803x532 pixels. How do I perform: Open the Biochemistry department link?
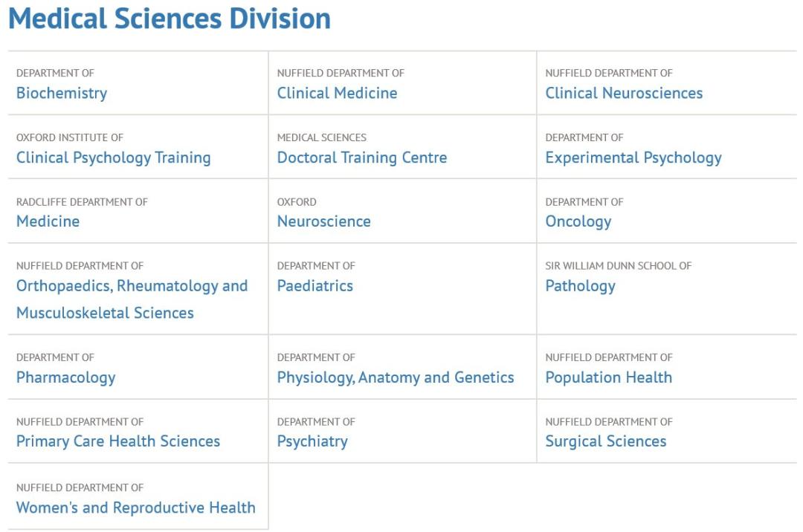point(62,93)
